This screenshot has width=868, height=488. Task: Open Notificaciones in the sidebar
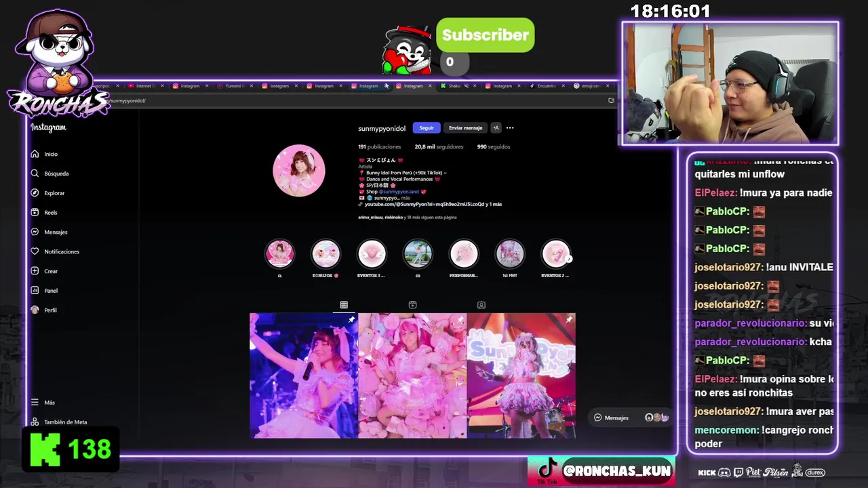click(x=55, y=251)
